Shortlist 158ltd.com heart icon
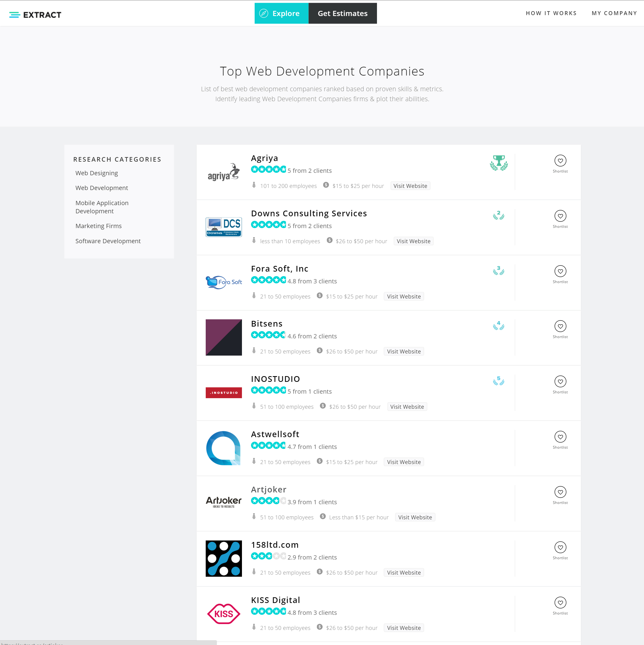Screen dimensions: 644x645 (560, 547)
